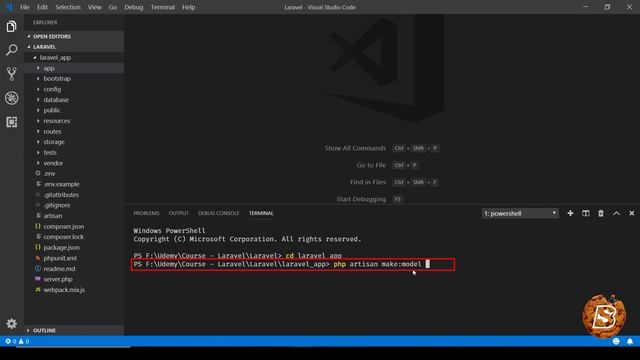This screenshot has height=360, width=640.
Task: Switch to the OUTPUT tab
Action: [x=179, y=213]
